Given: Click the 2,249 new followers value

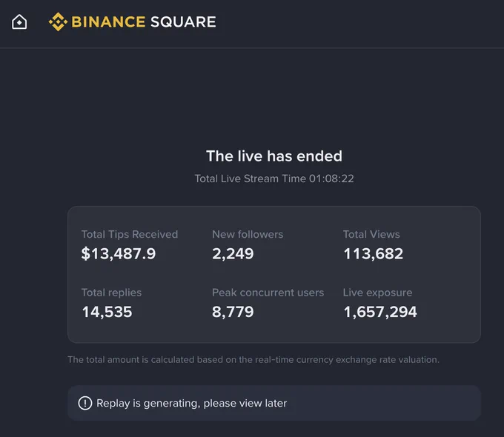Looking at the screenshot, I should tap(233, 254).
